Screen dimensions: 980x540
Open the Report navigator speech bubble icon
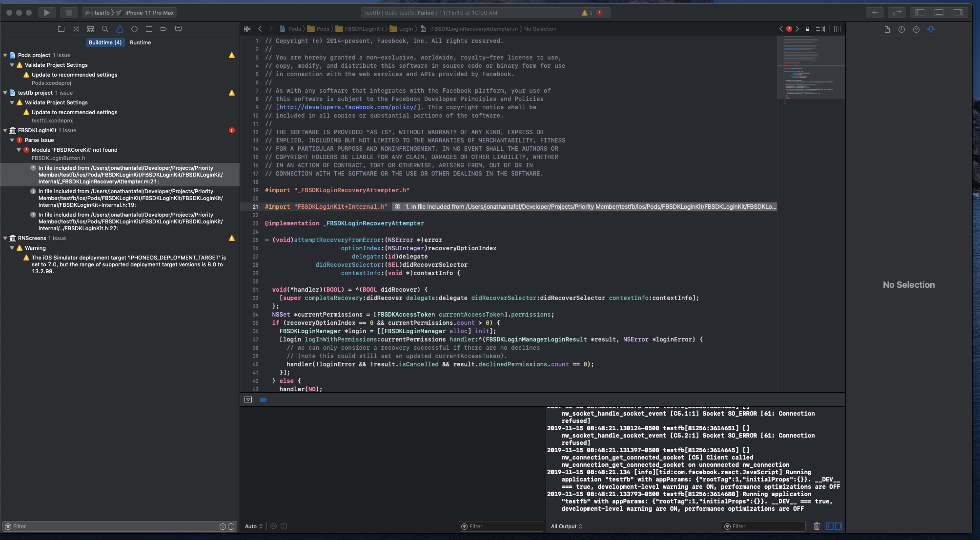(178, 29)
